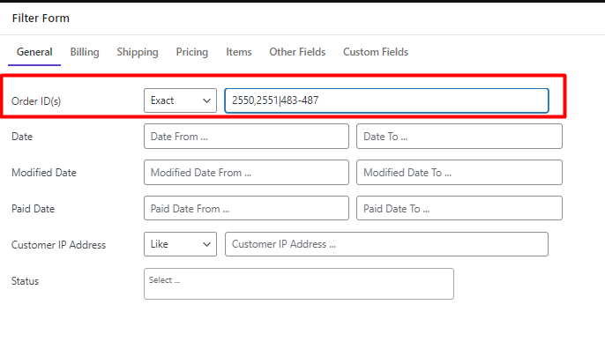This screenshot has height=364, width=605.
Task: Open the Shipping tab
Action: (138, 52)
